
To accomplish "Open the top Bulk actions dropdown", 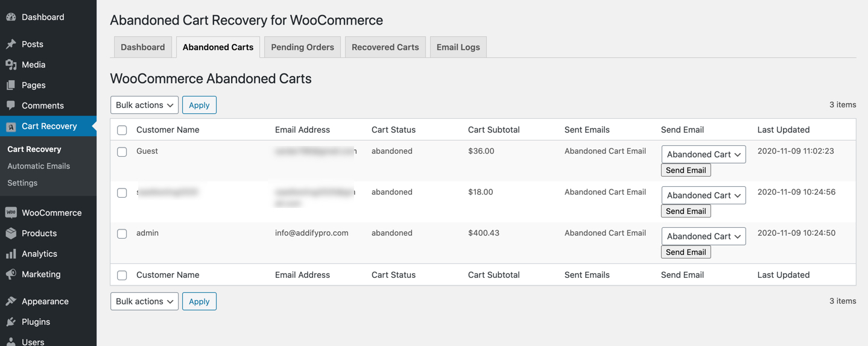I will coord(144,105).
